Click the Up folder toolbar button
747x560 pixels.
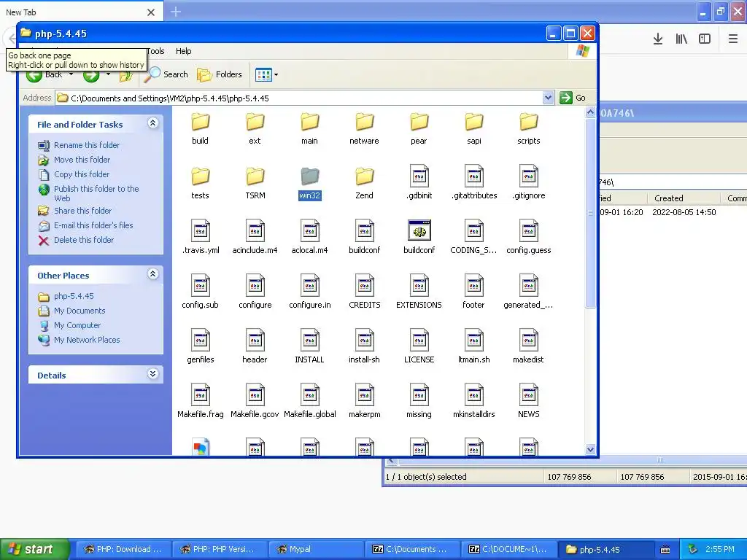point(125,76)
